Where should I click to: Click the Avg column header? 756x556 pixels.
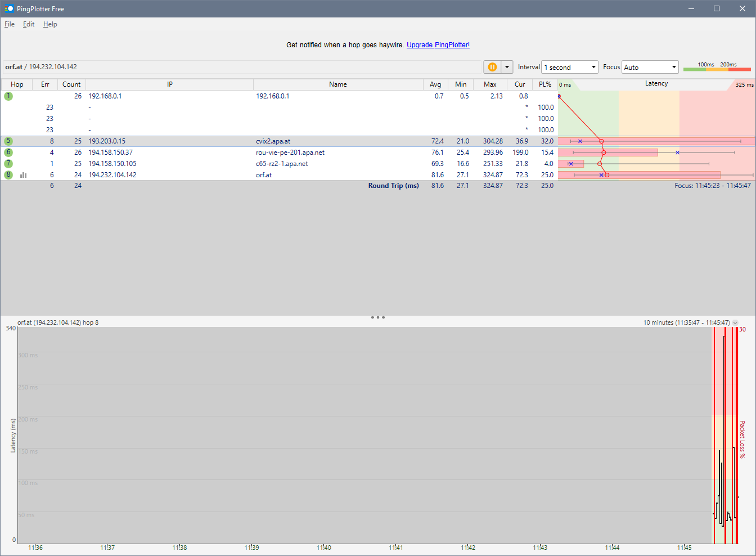coord(435,84)
